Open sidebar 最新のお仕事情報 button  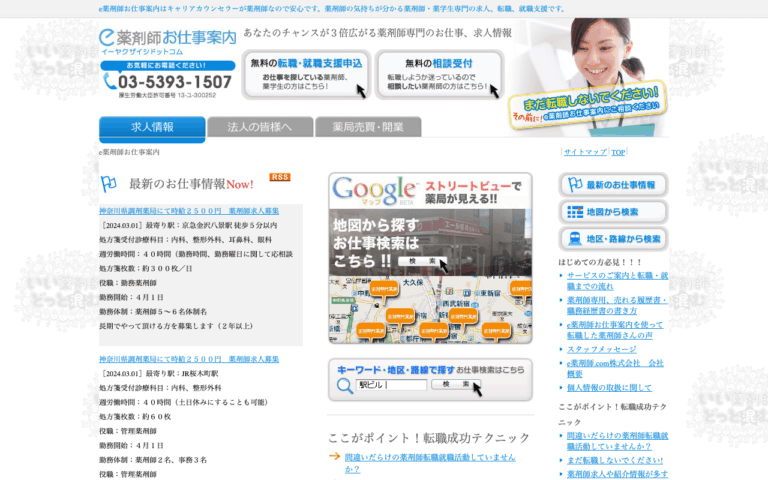point(613,185)
